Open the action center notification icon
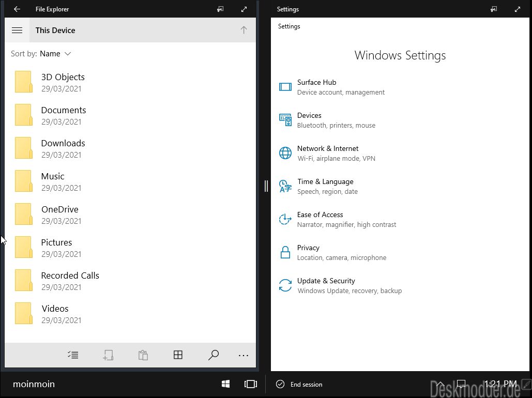 point(461,384)
